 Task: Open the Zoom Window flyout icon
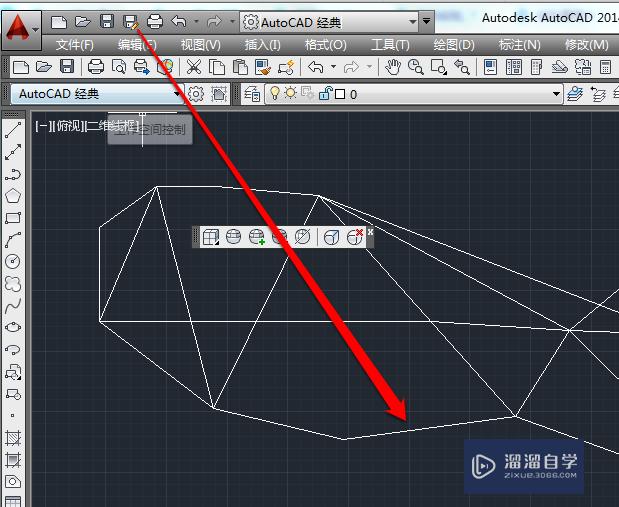pyautogui.click(x=439, y=67)
